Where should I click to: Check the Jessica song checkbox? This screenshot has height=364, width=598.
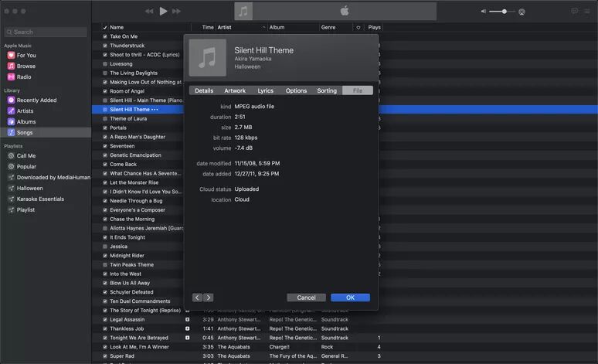[105, 247]
